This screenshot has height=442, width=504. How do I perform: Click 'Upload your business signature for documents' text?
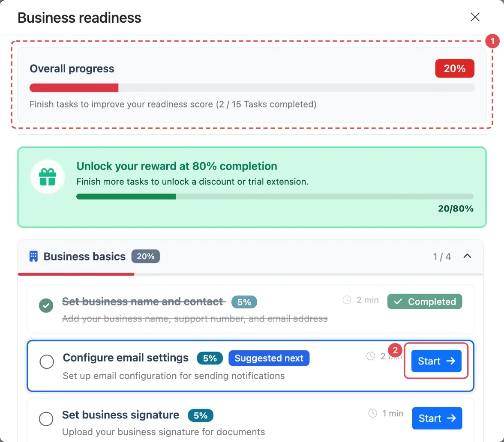164,432
